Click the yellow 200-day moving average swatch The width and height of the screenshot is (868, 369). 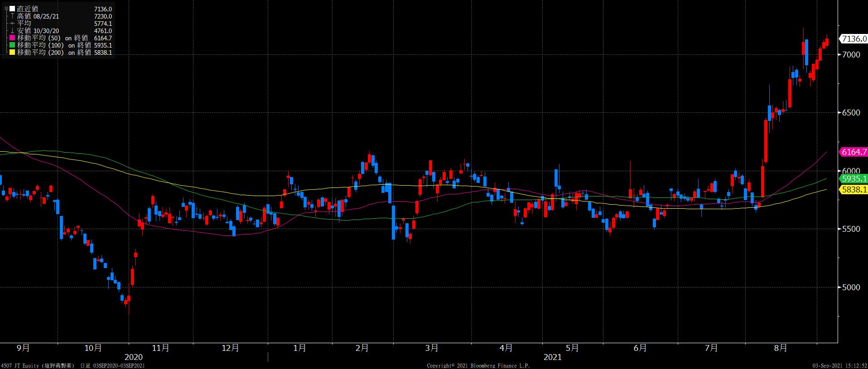12,53
